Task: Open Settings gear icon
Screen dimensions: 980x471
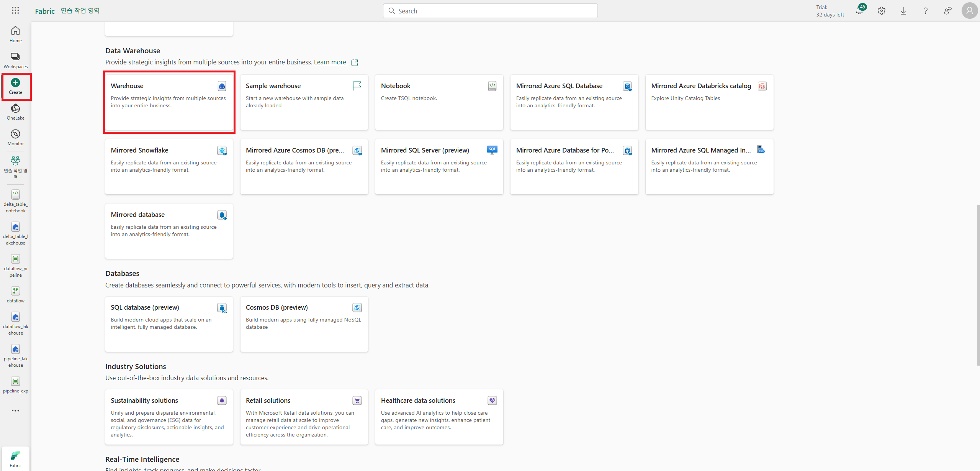Action: coord(881,11)
